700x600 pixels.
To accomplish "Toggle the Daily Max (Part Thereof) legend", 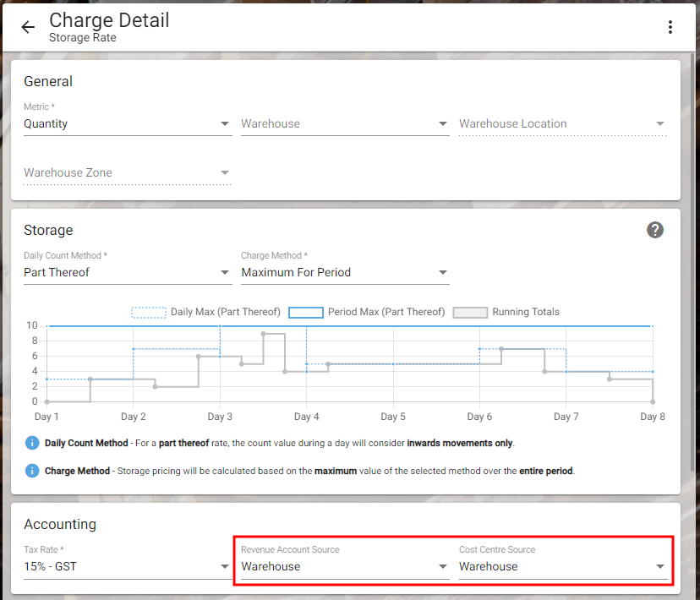I will [205, 312].
